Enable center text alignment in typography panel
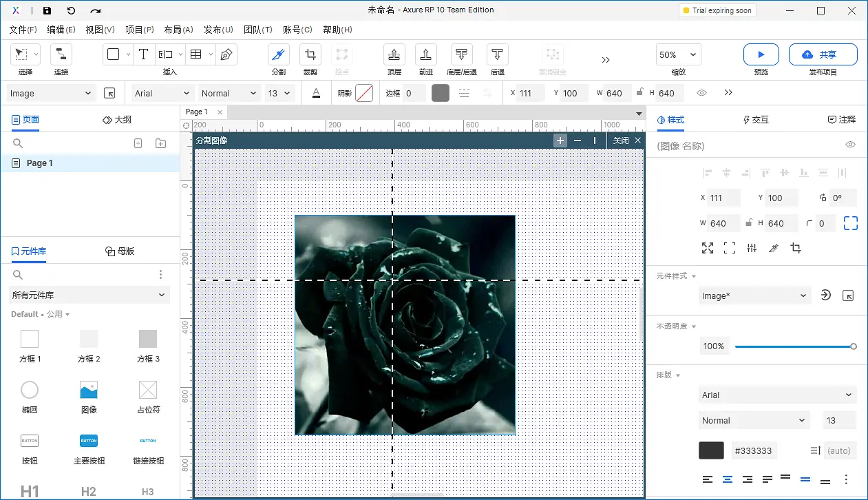 (x=727, y=479)
